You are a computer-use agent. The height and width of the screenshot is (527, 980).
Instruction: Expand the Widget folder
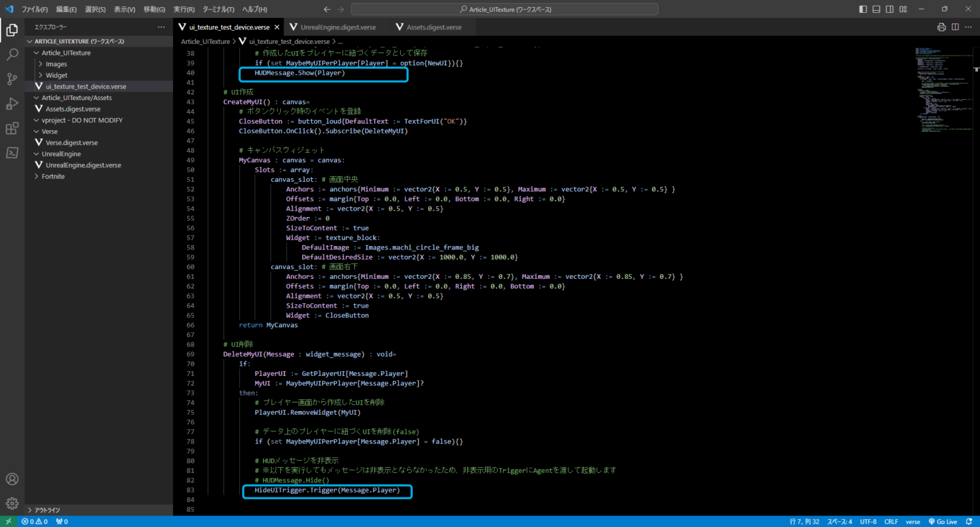[x=56, y=75]
